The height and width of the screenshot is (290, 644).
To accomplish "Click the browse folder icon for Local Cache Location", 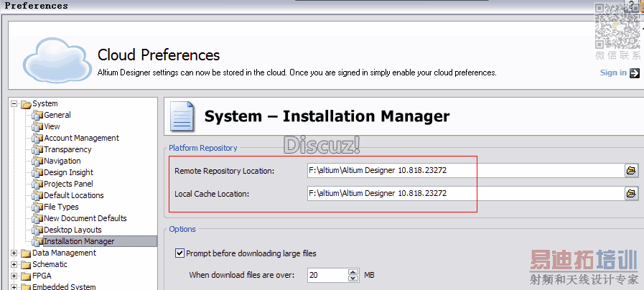I will tap(631, 194).
